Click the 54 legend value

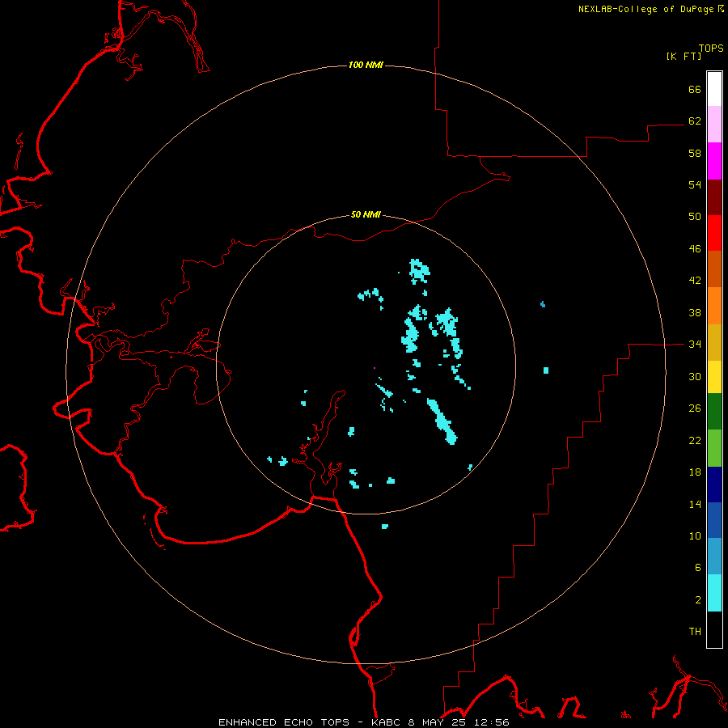pos(695,184)
